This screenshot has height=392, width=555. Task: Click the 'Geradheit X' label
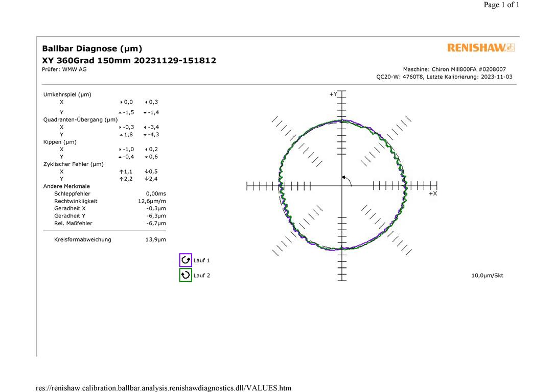(70, 209)
